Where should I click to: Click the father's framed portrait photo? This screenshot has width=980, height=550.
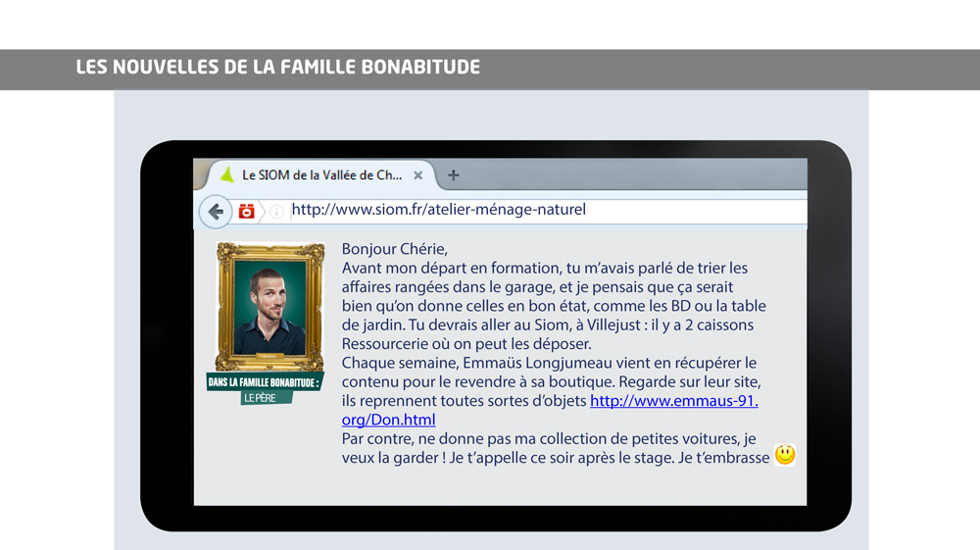(x=270, y=307)
